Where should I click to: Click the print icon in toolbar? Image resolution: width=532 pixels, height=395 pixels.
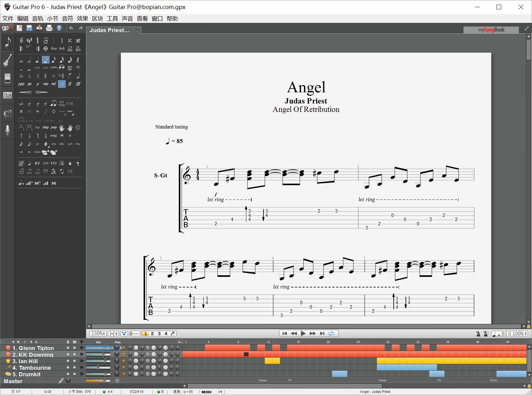(49, 28)
